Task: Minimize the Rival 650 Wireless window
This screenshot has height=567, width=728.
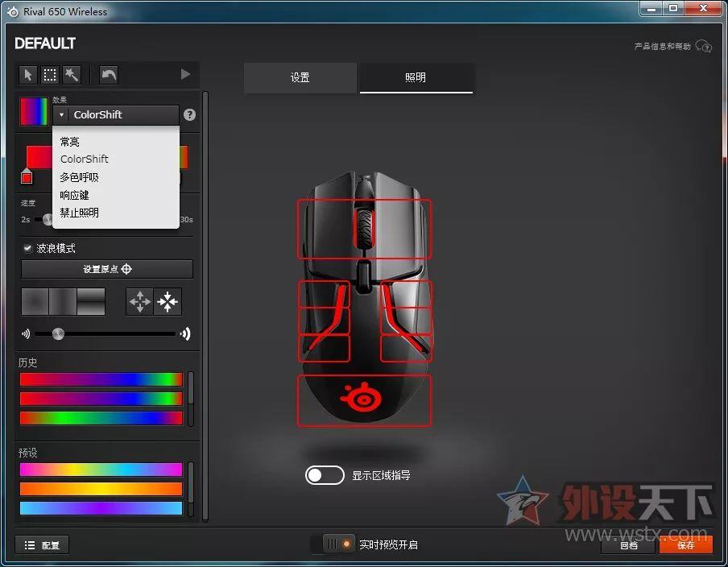Action: click(651, 9)
